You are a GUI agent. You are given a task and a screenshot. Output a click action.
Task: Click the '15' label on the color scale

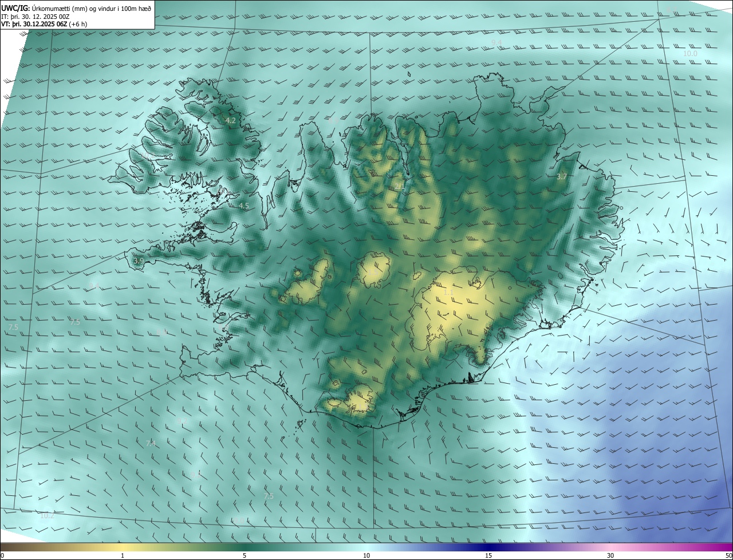pyautogui.click(x=488, y=555)
